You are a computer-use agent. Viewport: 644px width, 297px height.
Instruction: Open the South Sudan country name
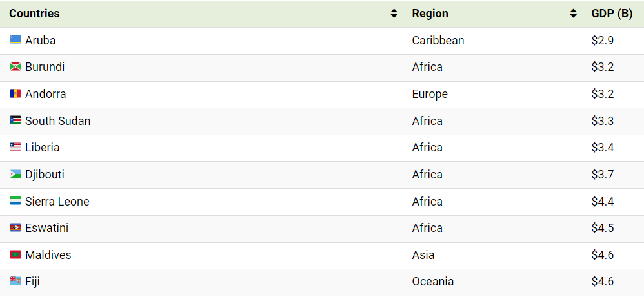[58, 121]
